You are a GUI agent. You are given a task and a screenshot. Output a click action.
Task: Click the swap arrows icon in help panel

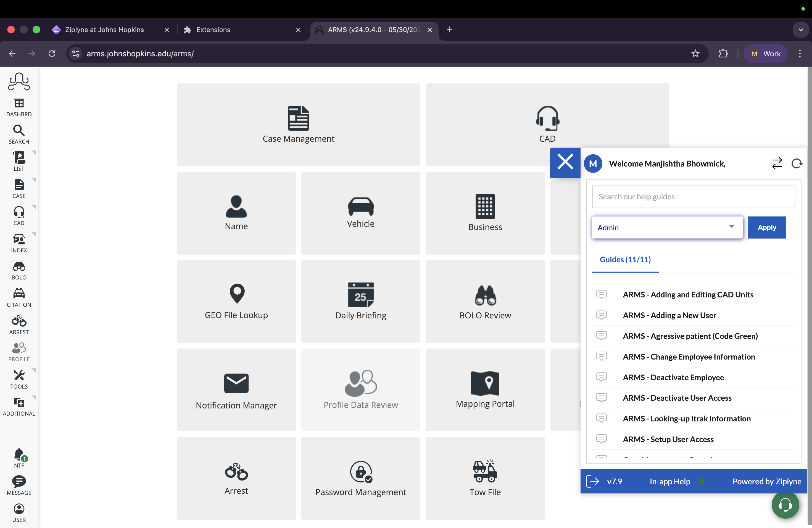pyautogui.click(x=777, y=164)
